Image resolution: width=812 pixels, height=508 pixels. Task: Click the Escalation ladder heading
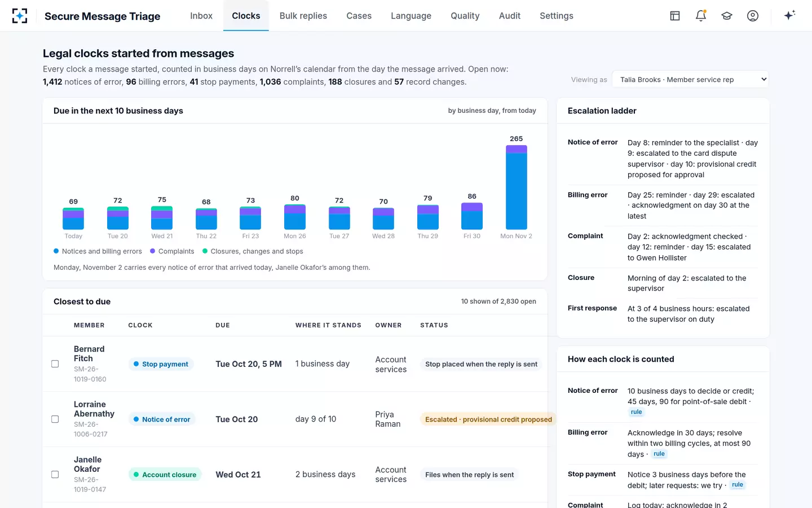coord(602,111)
